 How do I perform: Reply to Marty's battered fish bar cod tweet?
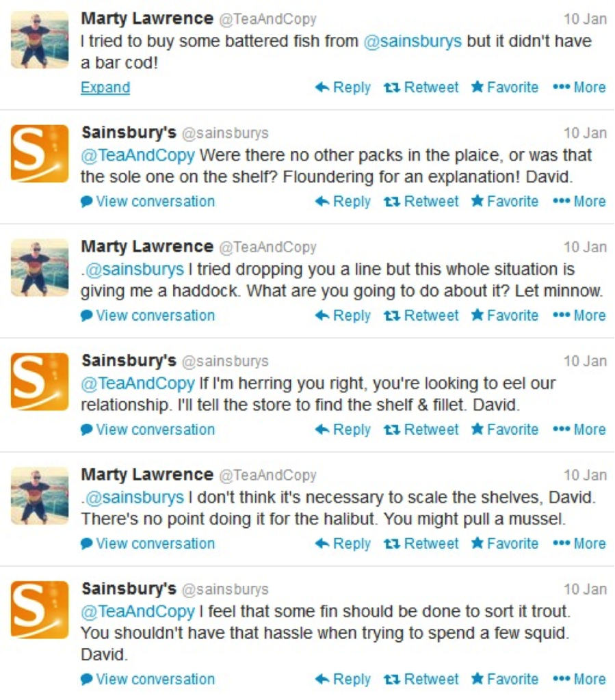(x=343, y=87)
